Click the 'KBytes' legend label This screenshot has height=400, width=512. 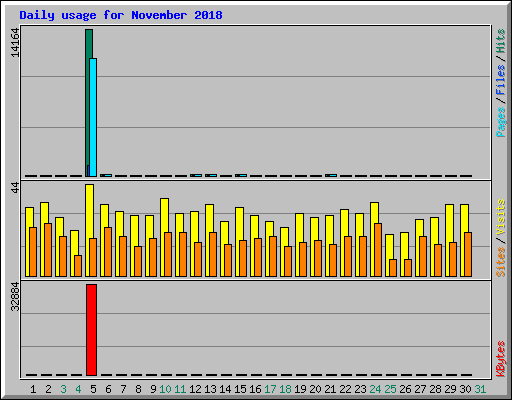501,359
